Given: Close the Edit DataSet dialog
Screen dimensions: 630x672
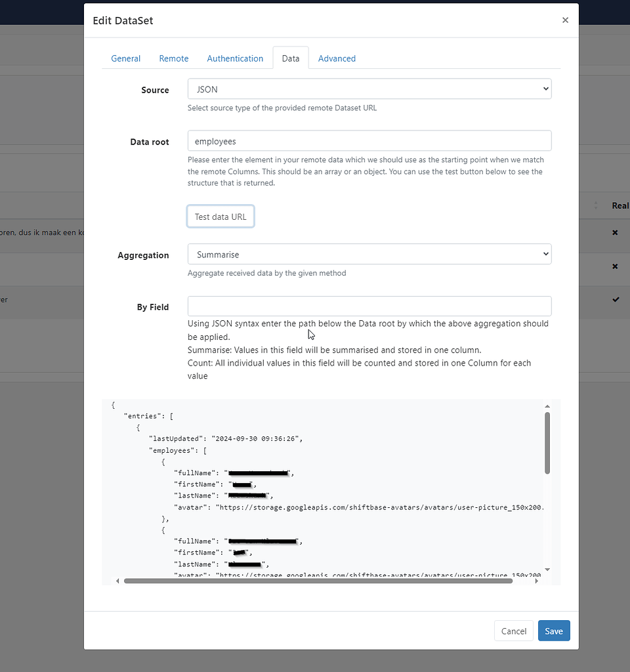Looking at the screenshot, I should (565, 20).
